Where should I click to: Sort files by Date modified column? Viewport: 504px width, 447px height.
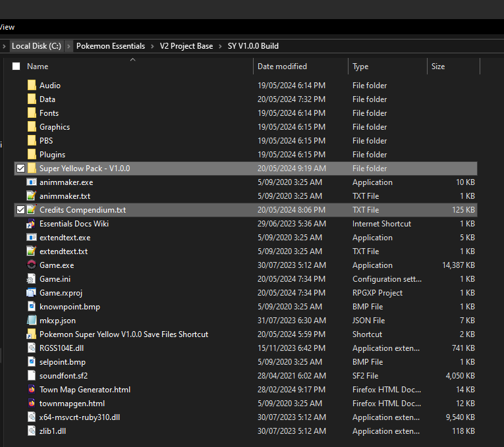pyautogui.click(x=282, y=66)
